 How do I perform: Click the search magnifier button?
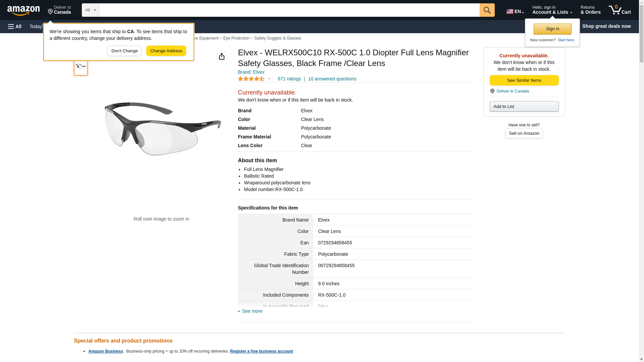tap(487, 10)
